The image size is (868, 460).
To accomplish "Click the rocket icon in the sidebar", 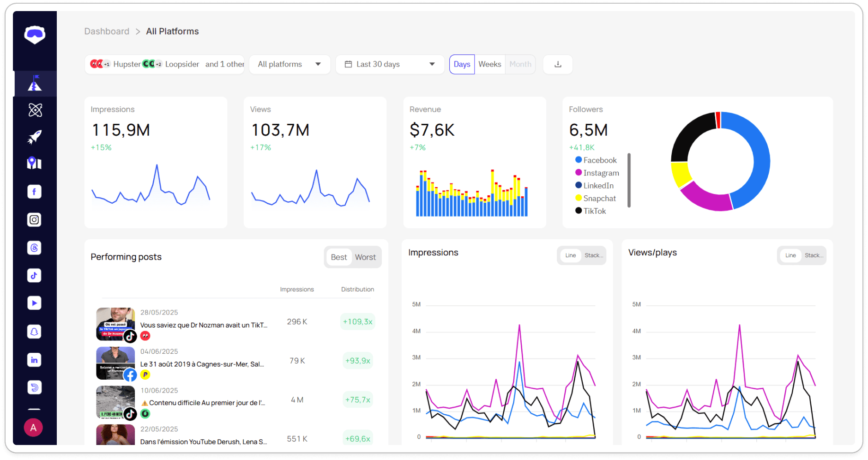I will click(x=34, y=137).
